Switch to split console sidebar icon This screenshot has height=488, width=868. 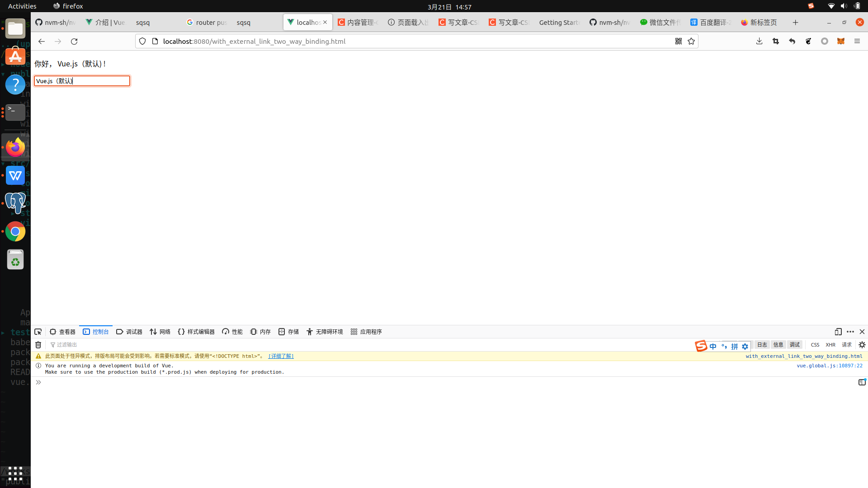pos(862,382)
